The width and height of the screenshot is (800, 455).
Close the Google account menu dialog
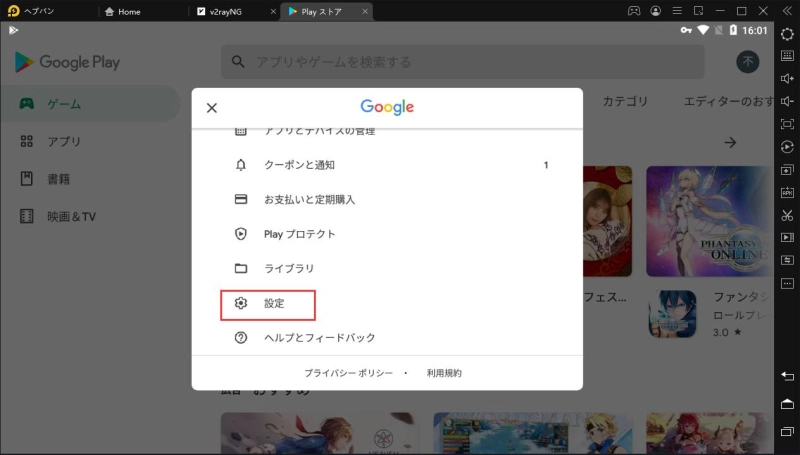(211, 108)
